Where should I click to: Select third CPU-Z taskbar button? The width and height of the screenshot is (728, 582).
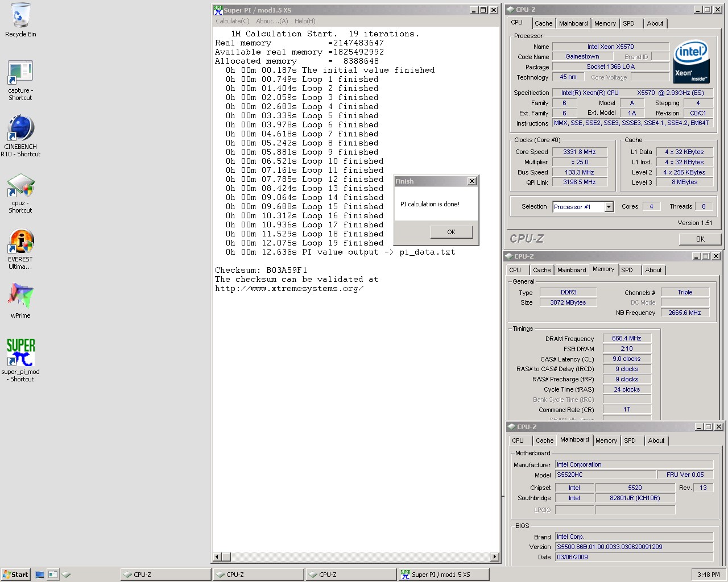(x=350, y=575)
